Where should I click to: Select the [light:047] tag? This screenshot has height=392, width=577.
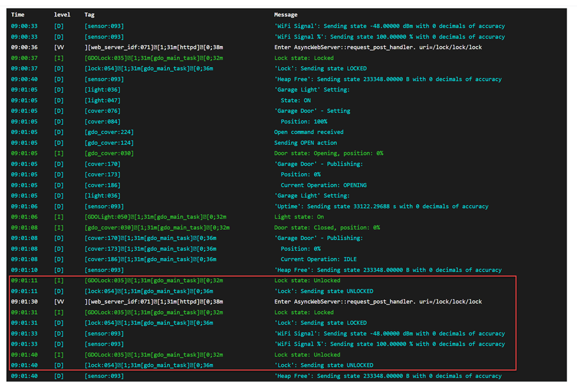point(102,100)
